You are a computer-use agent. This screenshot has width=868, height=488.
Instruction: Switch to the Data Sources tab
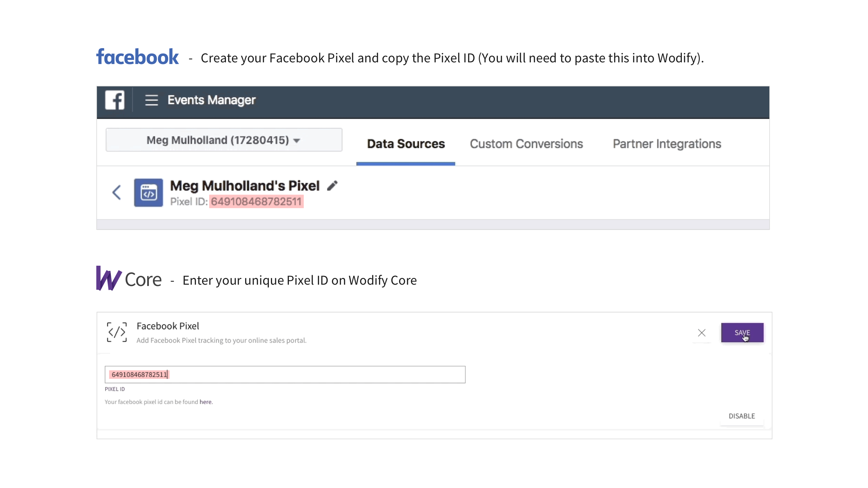(x=406, y=144)
